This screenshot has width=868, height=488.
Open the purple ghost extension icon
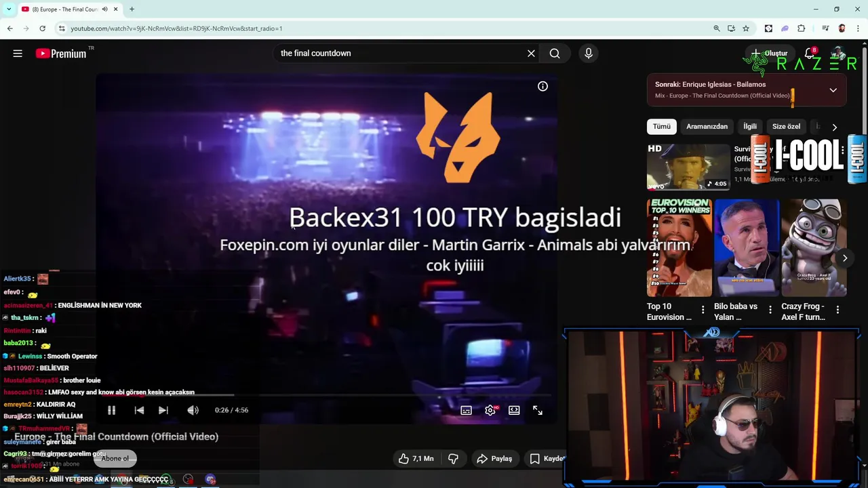[x=785, y=28]
